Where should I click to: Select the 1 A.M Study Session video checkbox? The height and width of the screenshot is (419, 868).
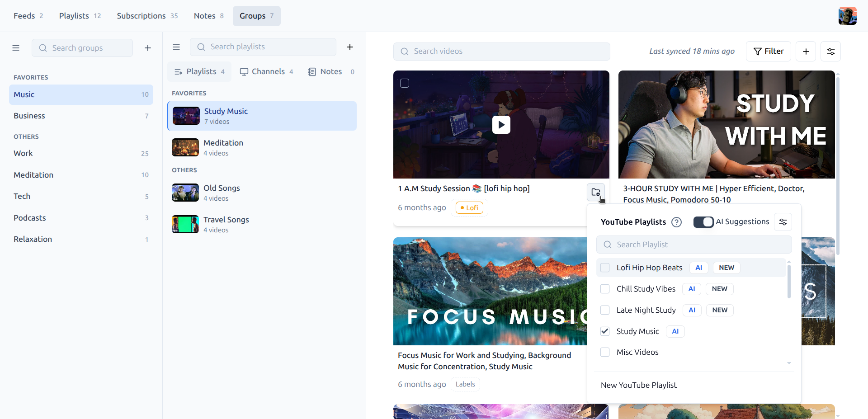tap(405, 83)
